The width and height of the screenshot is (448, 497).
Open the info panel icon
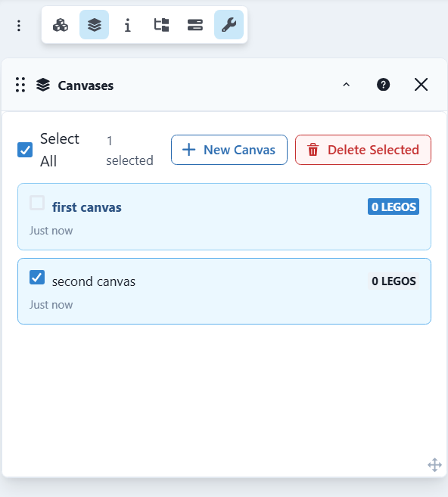[x=128, y=25]
